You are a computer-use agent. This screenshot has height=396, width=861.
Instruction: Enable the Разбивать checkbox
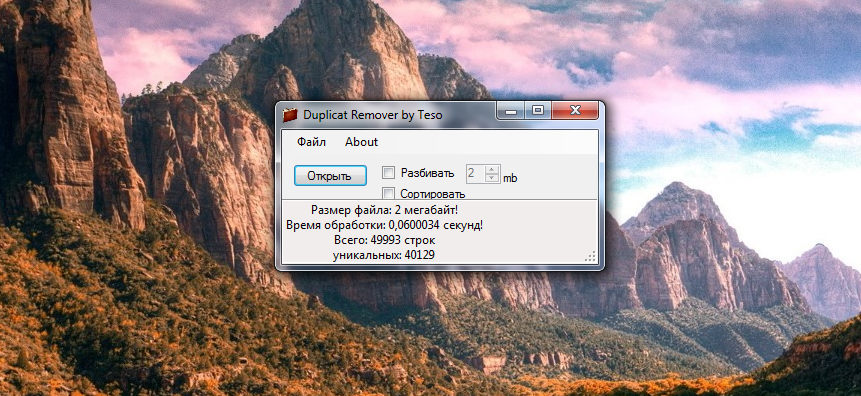click(388, 173)
